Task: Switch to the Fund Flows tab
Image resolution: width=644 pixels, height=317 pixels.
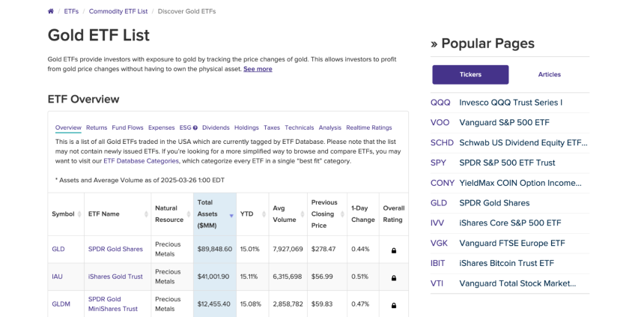Action: 128,128
